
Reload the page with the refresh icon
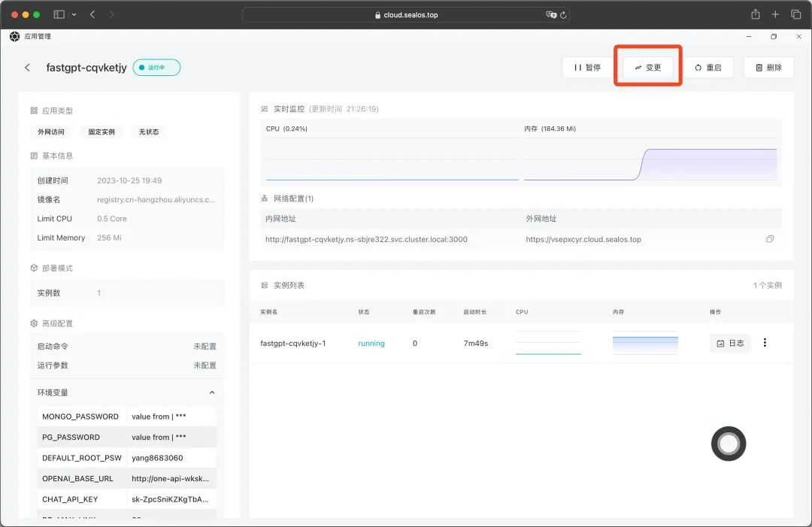point(563,14)
